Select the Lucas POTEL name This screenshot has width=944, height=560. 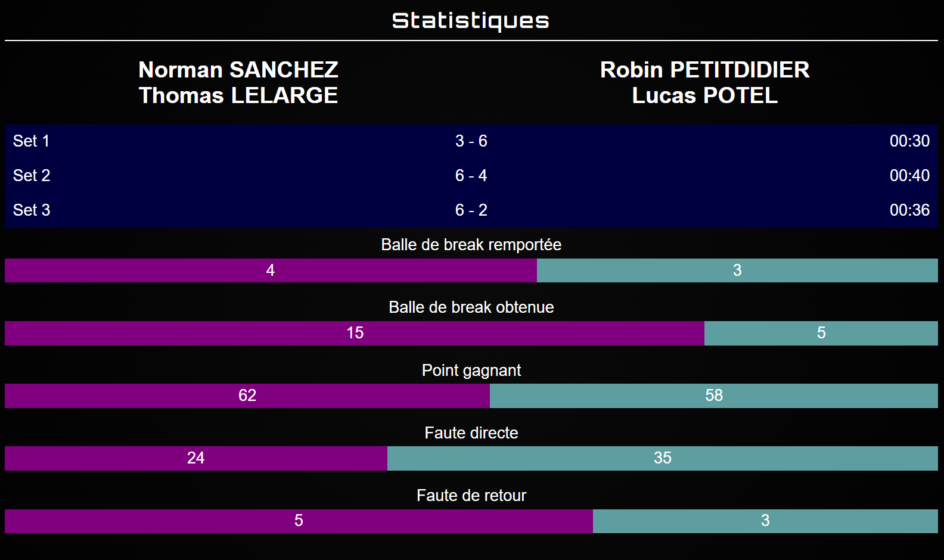tap(704, 95)
